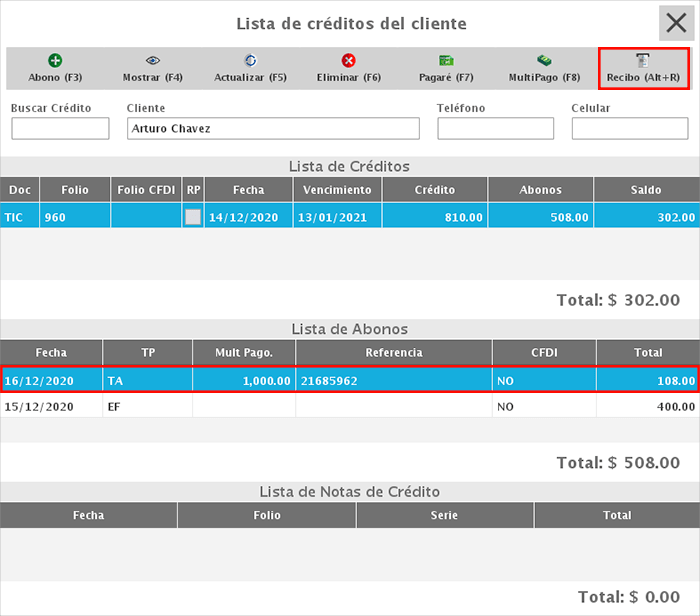Close the client credit list window
This screenshot has height=616, width=700.
[679, 24]
